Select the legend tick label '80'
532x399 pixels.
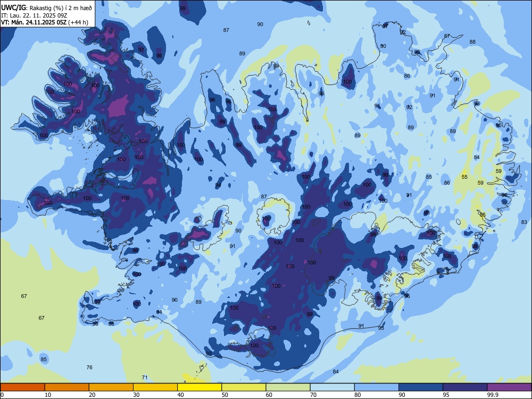358,395
